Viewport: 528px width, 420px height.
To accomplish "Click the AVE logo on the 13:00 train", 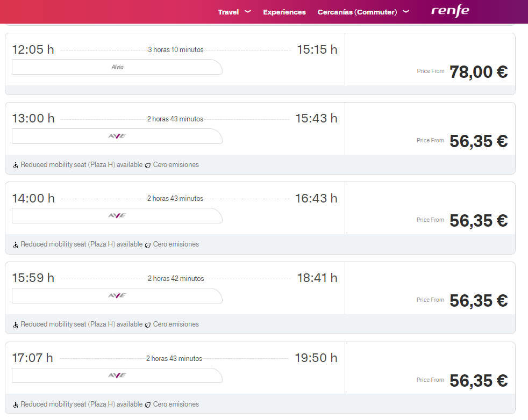I will pyautogui.click(x=117, y=136).
